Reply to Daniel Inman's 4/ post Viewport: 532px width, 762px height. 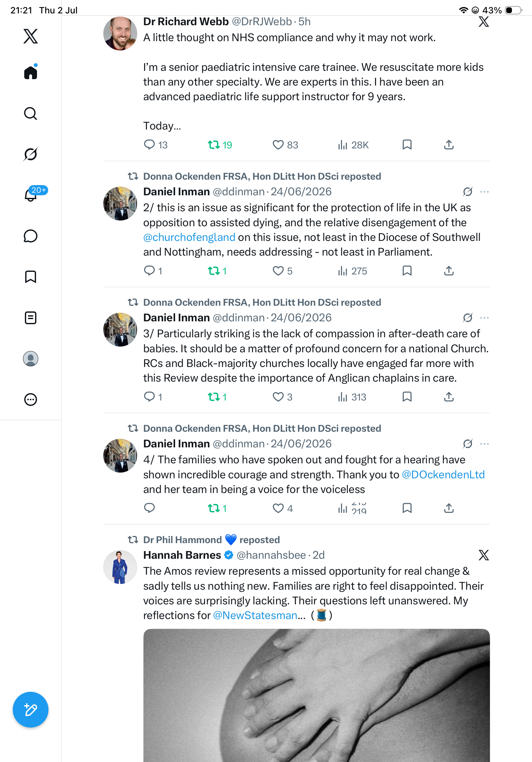149,508
